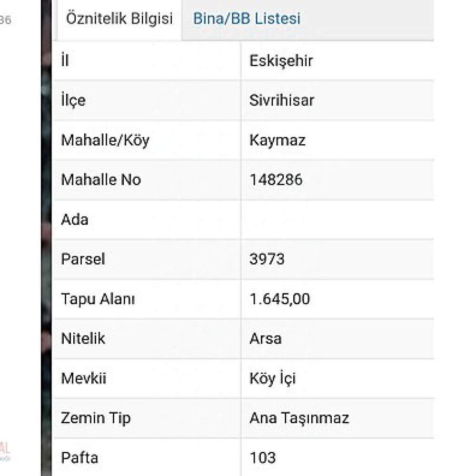Click the Eskişehir province value

pos(281,61)
